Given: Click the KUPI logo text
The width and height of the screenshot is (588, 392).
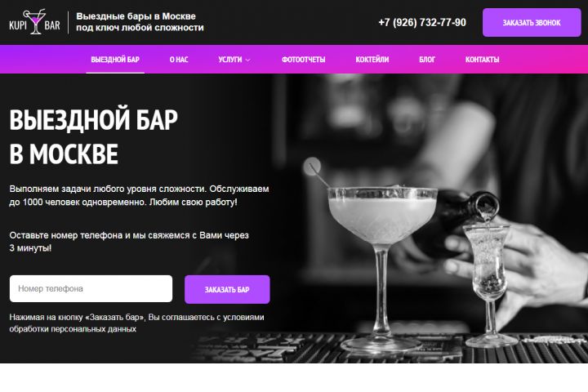Looking at the screenshot, I should [18, 25].
